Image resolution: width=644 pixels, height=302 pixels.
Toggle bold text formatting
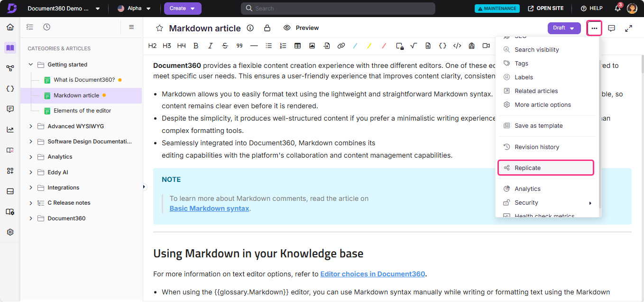point(196,46)
